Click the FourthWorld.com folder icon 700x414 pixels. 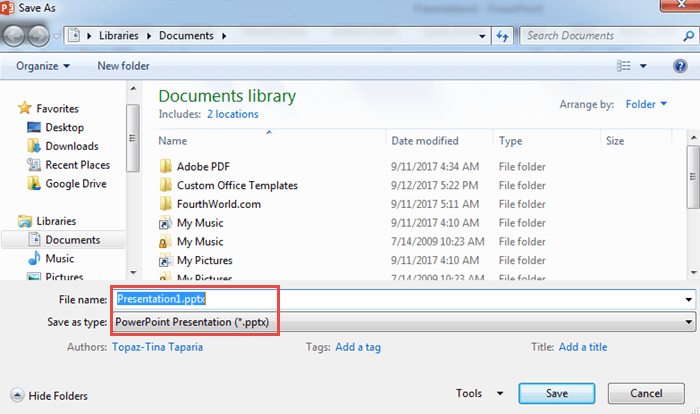(x=166, y=204)
